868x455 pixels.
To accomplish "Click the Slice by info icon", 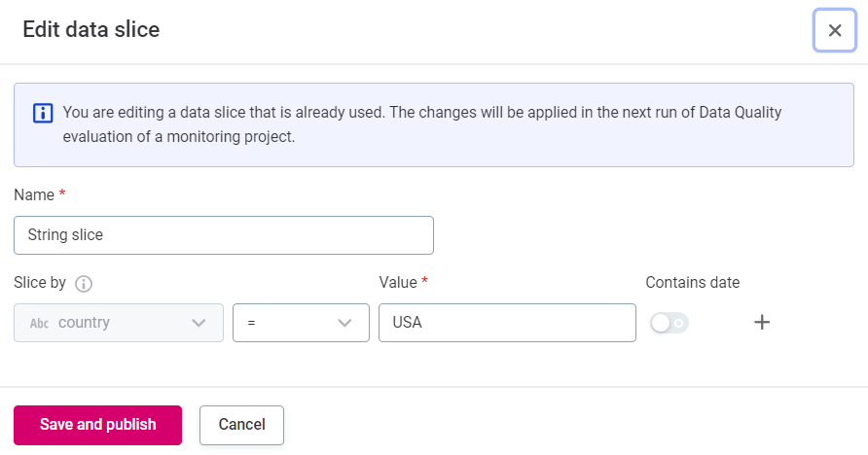I will (84, 284).
